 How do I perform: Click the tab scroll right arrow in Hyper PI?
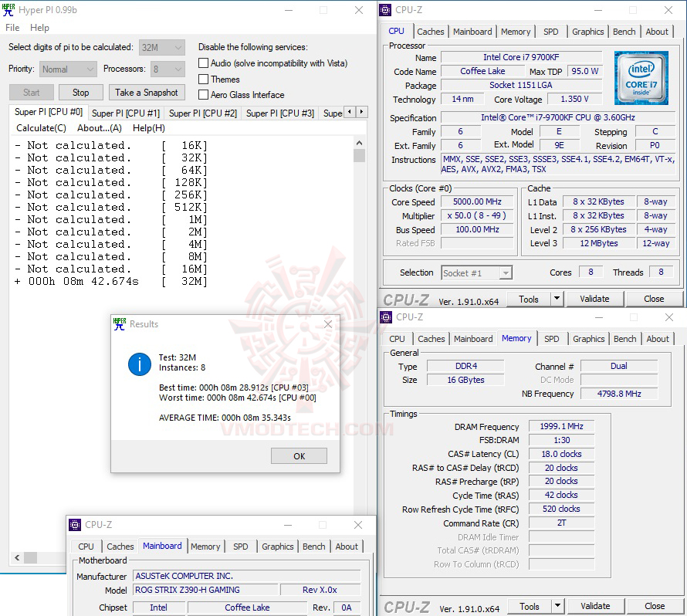[x=361, y=112]
